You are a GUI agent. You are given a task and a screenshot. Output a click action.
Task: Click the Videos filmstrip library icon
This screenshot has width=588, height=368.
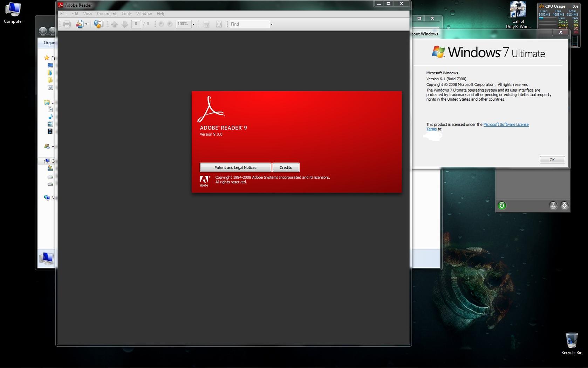click(x=50, y=131)
